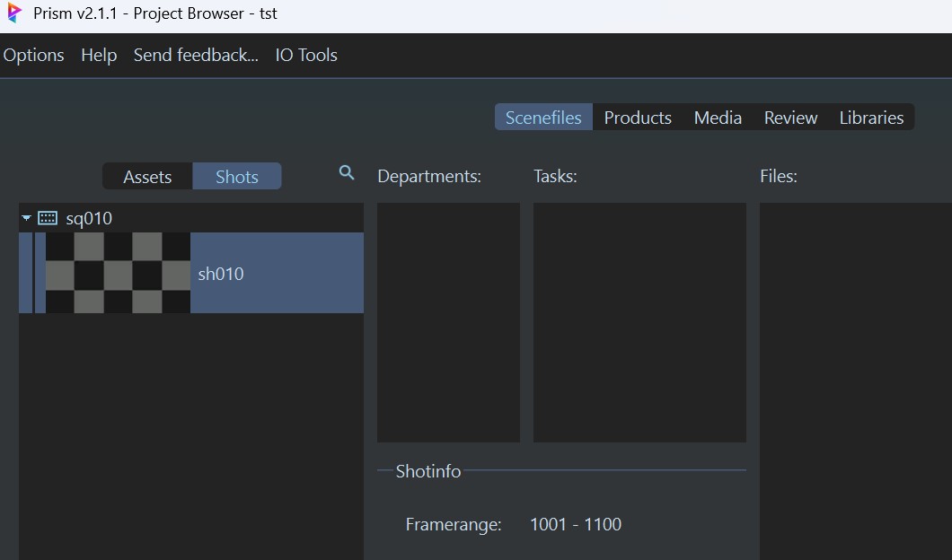This screenshot has height=560, width=952.
Task: Toggle to the Shots view
Action: pyautogui.click(x=237, y=177)
